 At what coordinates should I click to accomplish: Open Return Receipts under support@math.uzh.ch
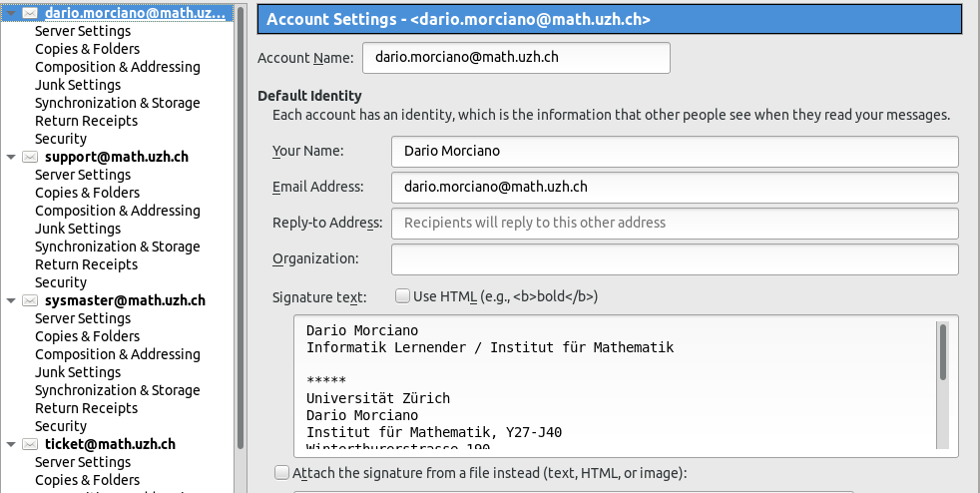[86, 264]
